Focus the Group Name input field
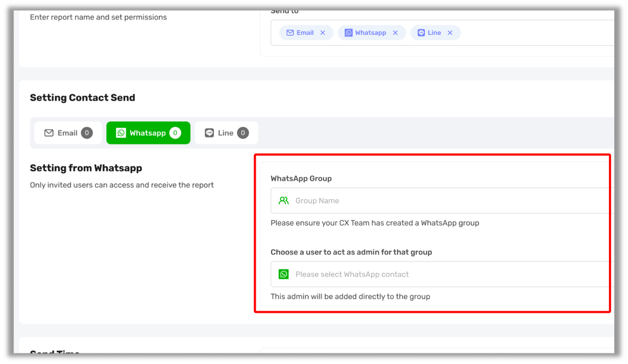 coord(442,201)
